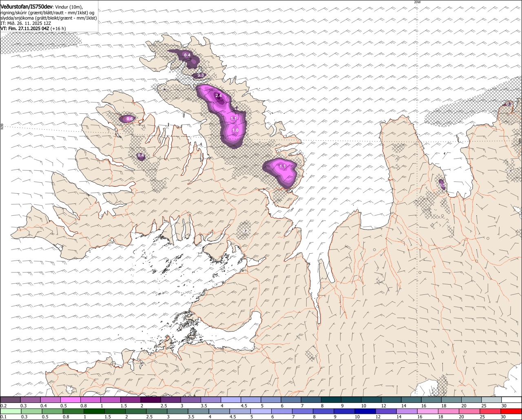Viewport: 522px width, 420px height.
Task: Select rain legend swatch starting at 14
Action: click(x=407, y=411)
